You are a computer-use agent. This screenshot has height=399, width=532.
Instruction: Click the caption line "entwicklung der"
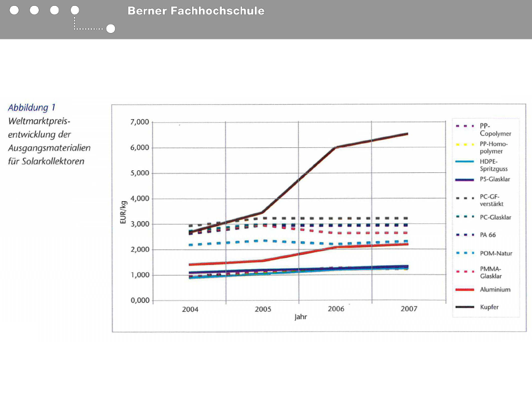39,135
